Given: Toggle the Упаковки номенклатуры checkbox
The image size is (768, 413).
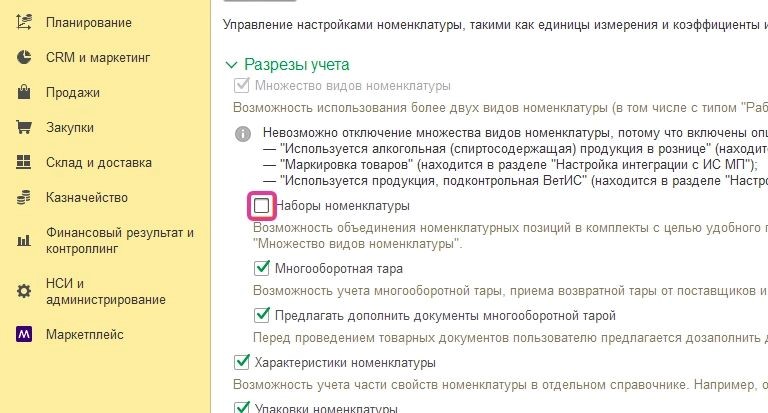Looking at the screenshot, I should tap(240, 408).
